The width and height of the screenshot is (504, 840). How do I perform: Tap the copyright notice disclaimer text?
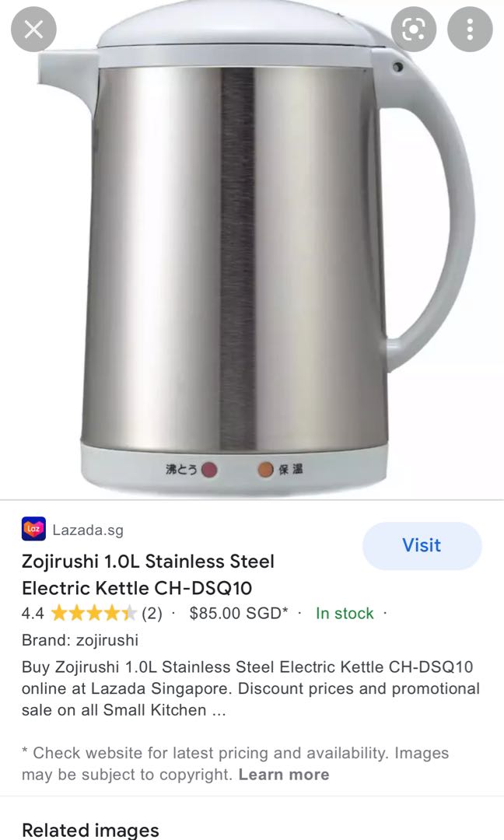coord(236,764)
